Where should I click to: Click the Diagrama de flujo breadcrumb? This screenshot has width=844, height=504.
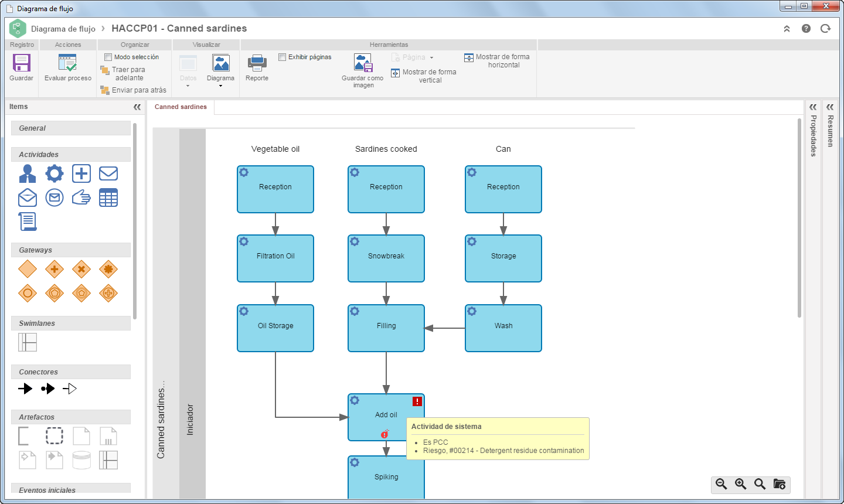click(x=63, y=29)
